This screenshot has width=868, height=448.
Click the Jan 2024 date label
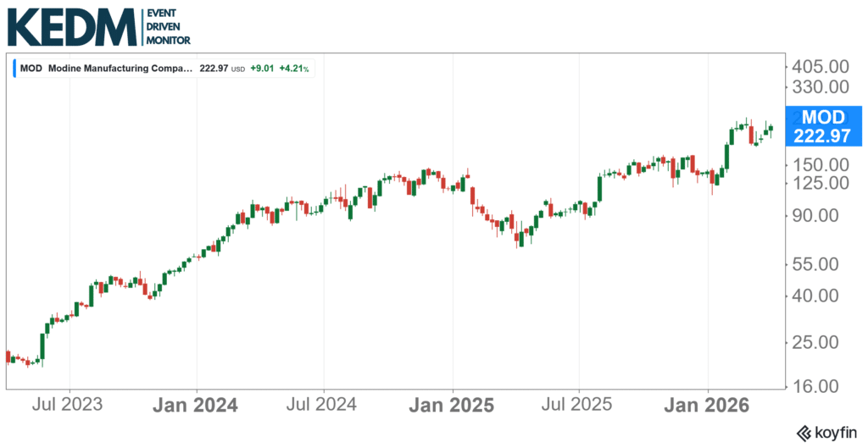[x=196, y=405]
